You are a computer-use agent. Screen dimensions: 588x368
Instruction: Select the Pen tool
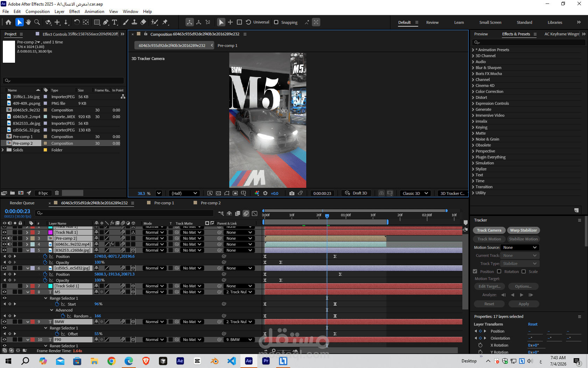point(106,22)
